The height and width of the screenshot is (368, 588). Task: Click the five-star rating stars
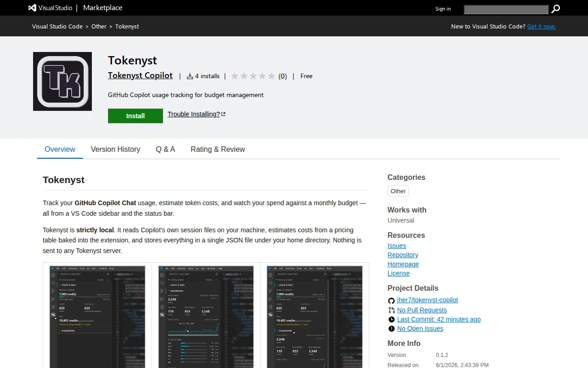pos(253,76)
